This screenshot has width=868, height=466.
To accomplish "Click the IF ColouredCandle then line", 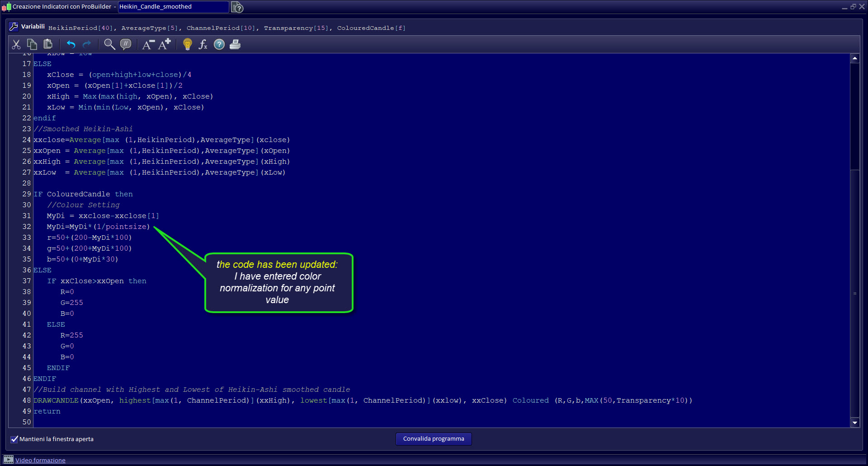I will [x=83, y=194].
